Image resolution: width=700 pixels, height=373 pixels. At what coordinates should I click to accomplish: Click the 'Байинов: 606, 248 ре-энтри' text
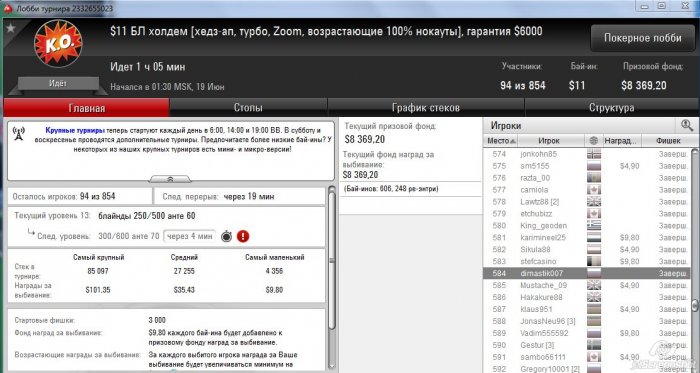coord(391,189)
